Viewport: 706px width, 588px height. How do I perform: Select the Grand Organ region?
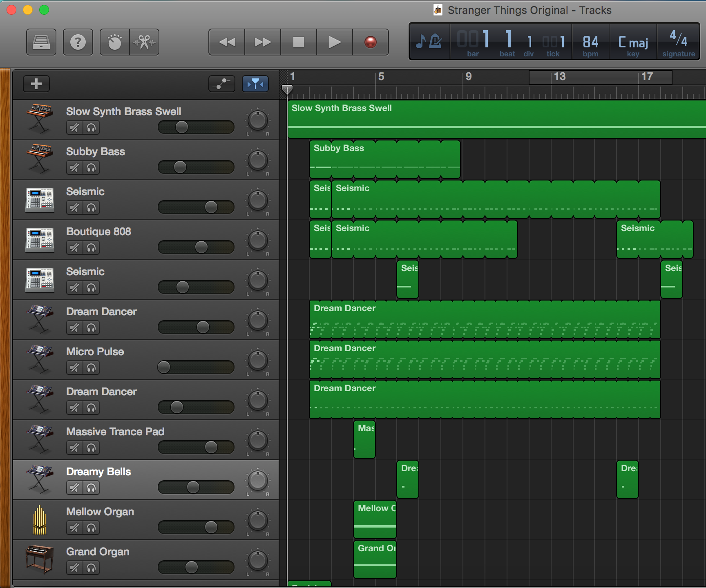[375, 559]
